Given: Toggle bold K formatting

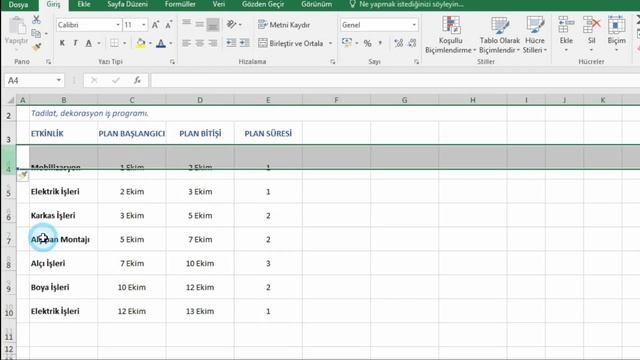Looking at the screenshot, I should pyautogui.click(x=62, y=43).
